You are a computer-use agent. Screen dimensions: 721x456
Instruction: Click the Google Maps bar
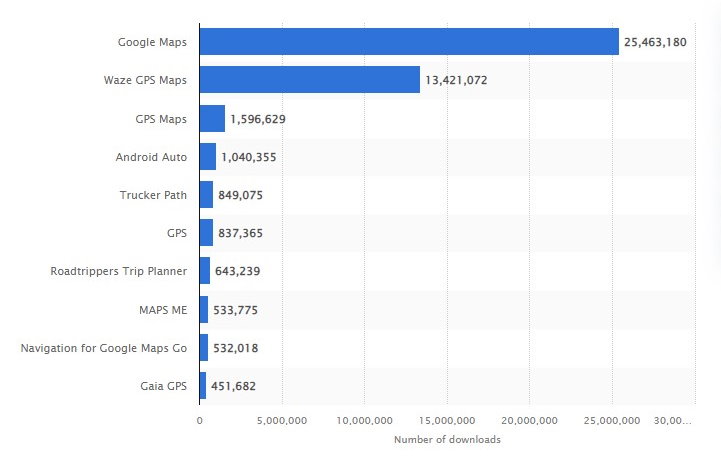tap(408, 42)
